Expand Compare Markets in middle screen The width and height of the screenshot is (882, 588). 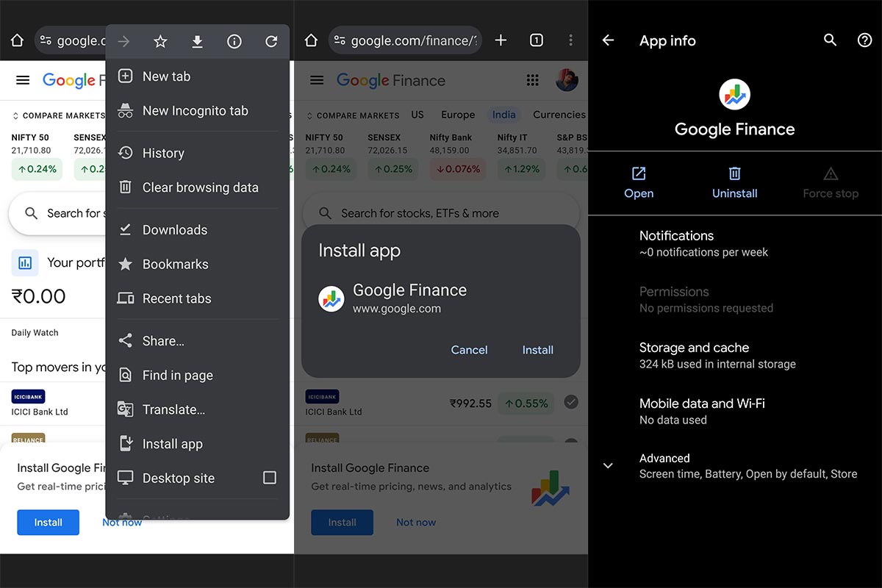click(x=353, y=115)
